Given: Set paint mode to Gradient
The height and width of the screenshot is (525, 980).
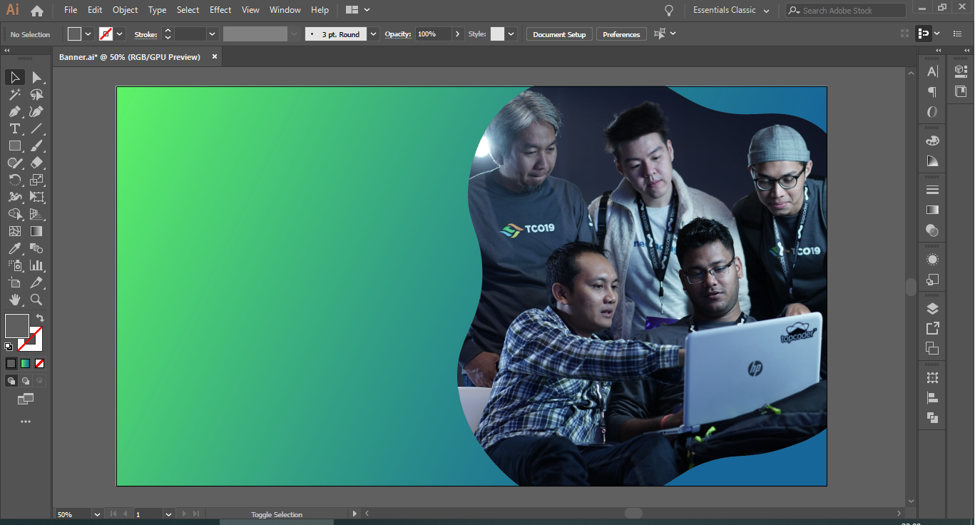Looking at the screenshot, I should (x=26, y=363).
